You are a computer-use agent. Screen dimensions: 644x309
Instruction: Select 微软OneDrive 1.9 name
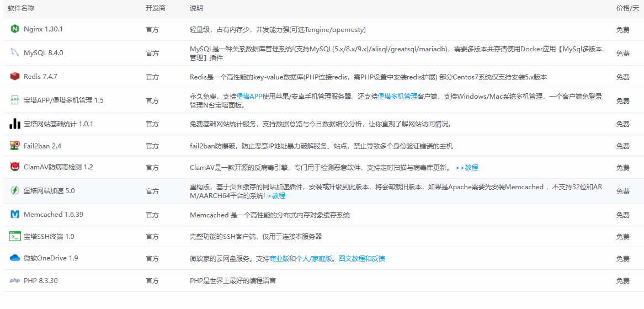51,258
